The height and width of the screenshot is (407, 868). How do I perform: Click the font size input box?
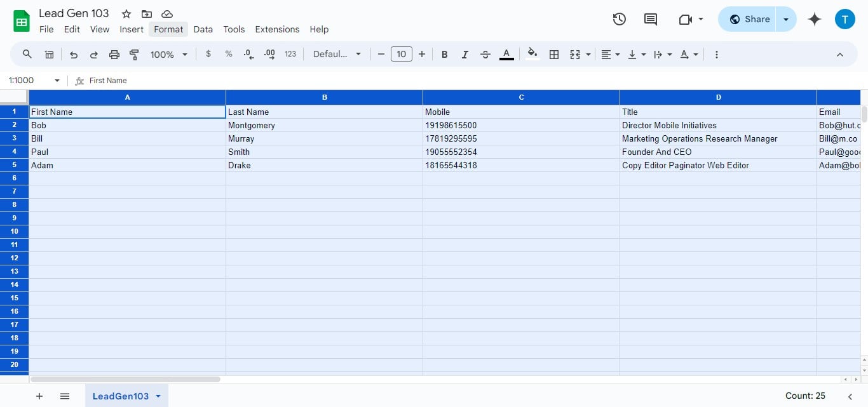(x=402, y=55)
